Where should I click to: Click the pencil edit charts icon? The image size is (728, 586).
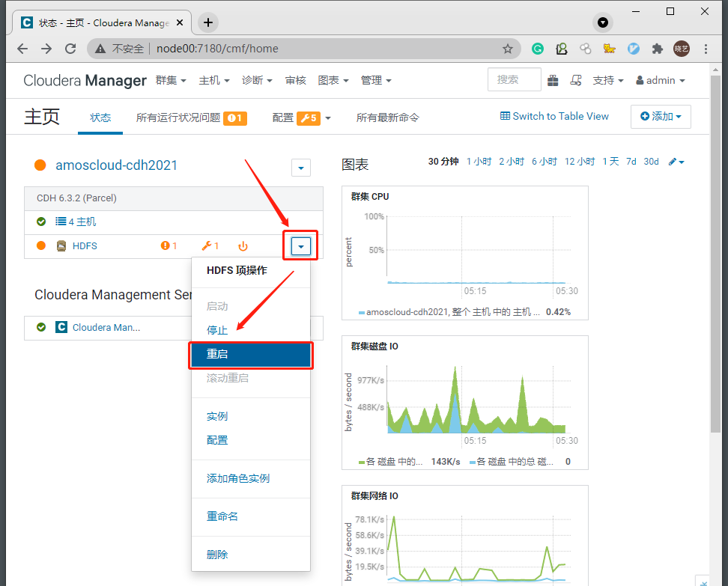pos(673,162)
